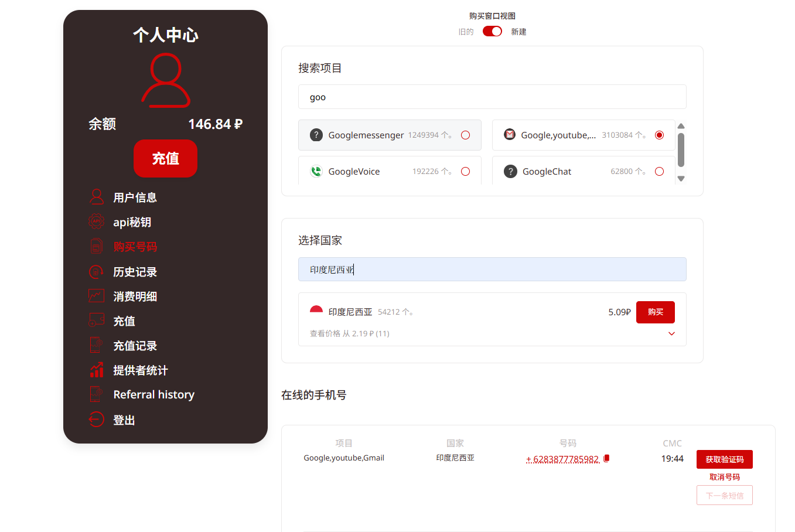The width and height of the screenshot is (795, 532).
Task: Click the 个人中心 sidebar title
Action: pyautogui.click(x=166, y=35)
